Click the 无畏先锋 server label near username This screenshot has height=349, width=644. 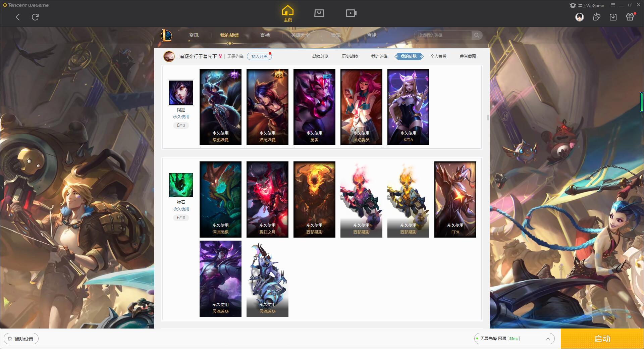[235, 56]
